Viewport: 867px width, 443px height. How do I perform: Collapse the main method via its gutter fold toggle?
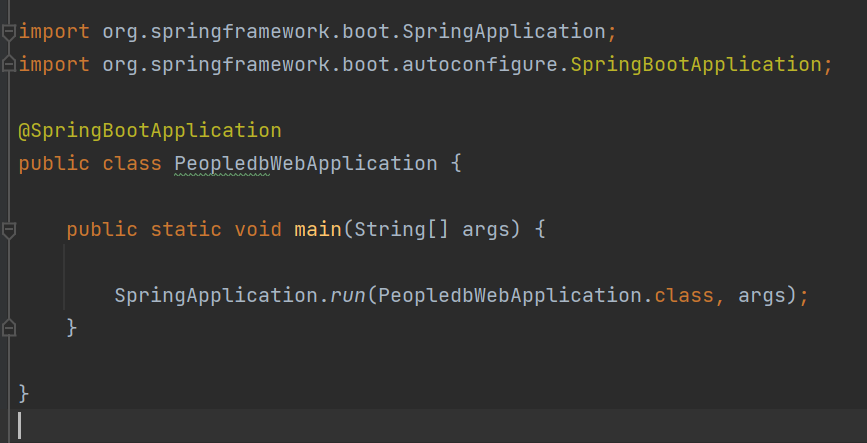(8, 230)
